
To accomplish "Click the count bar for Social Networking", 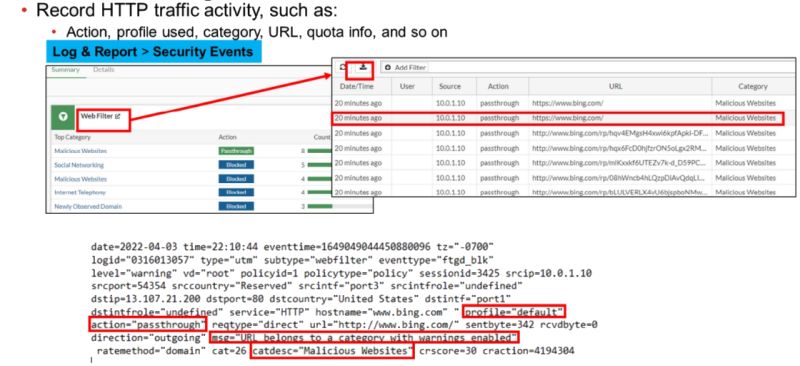I will [x=319, y=165].
